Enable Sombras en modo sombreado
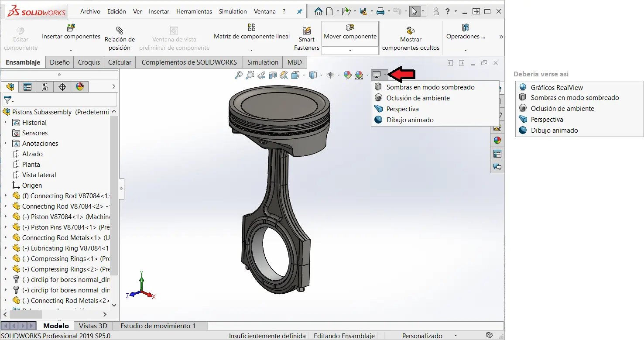Viewport: 644px width, 340px height. point(430,87)
